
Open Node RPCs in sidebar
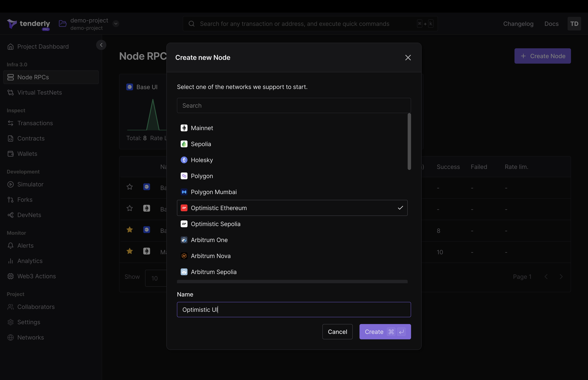click(51, 77)
